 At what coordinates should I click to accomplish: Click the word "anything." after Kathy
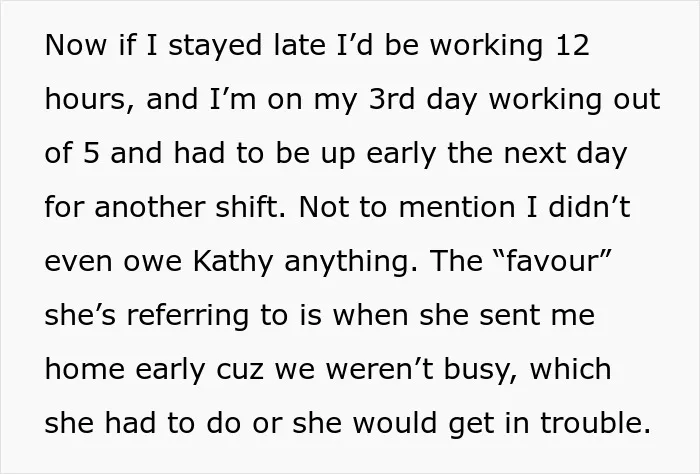pos(351,262)
